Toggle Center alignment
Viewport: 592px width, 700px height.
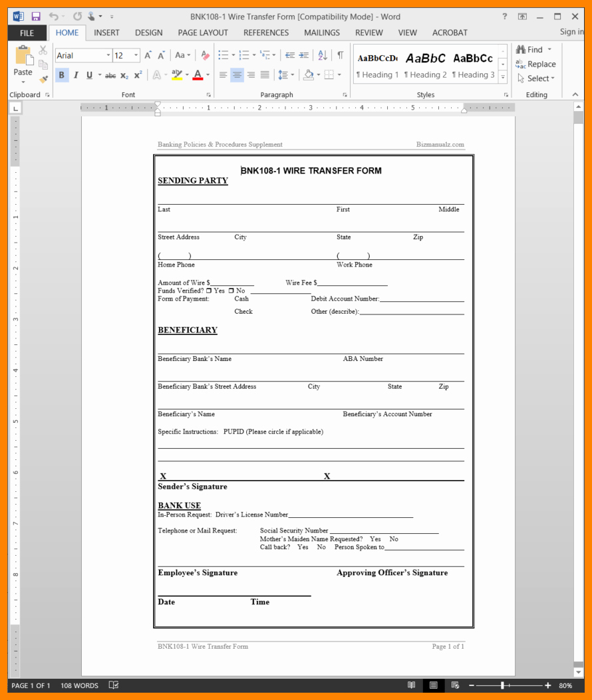coord(237,75)
